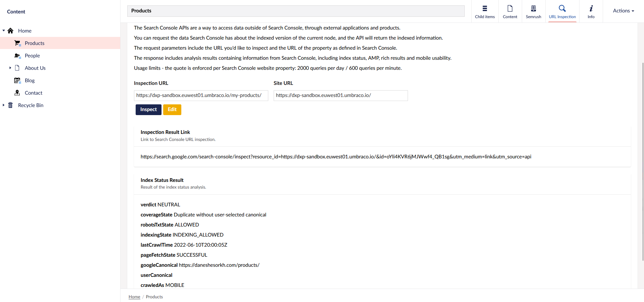
Task: Expand the About Us tree node
Action: pyautogui.click(x=10, y=68)
